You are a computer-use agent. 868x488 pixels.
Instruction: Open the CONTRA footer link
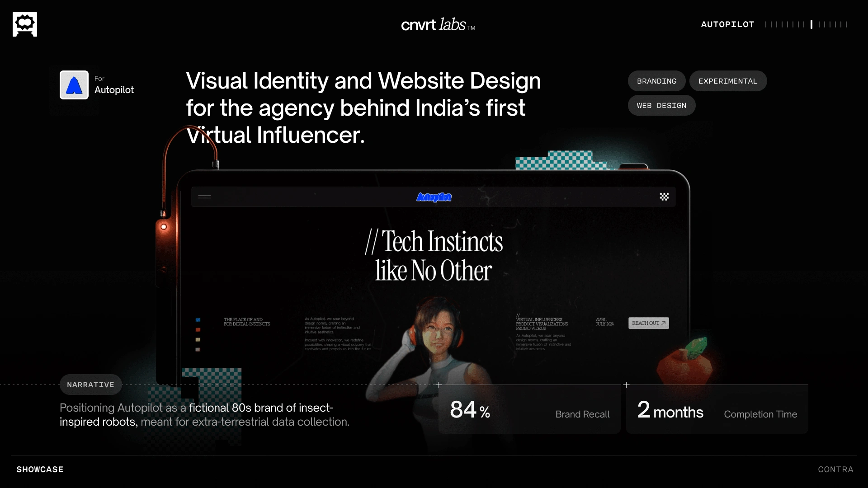(x=835, y=469)
